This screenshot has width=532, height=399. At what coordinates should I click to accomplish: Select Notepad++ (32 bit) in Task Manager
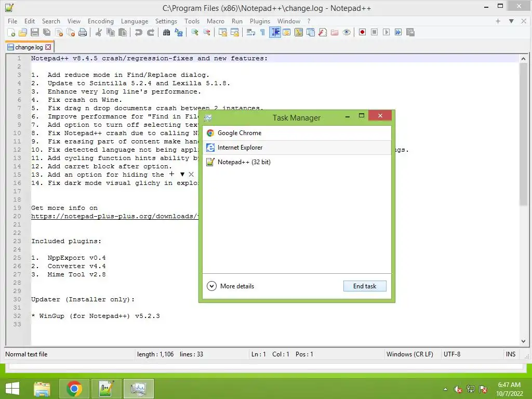(x=297, y=162)
